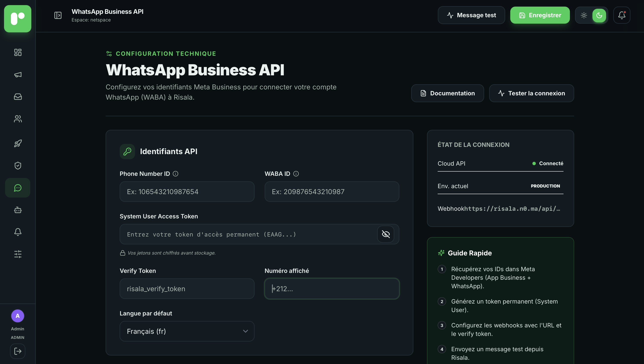Click the Guide Rapide heading
This screenshot has width=644, height=364.
pyautogui.click(x=470, y=253)
